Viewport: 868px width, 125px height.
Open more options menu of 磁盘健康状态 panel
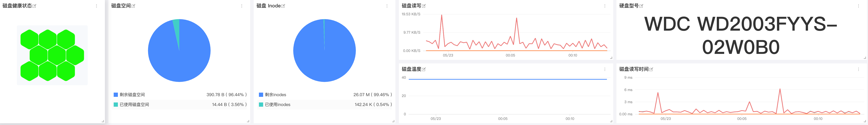click(96, 6)
